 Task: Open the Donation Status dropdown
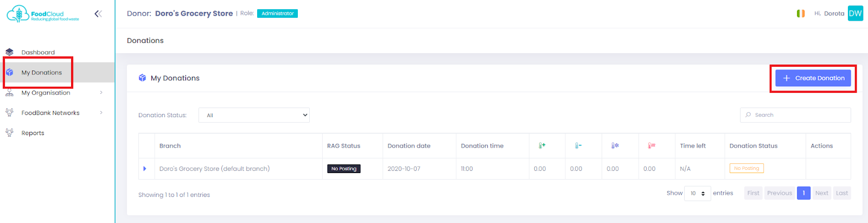pyautogui.click(x=254, y=115)
